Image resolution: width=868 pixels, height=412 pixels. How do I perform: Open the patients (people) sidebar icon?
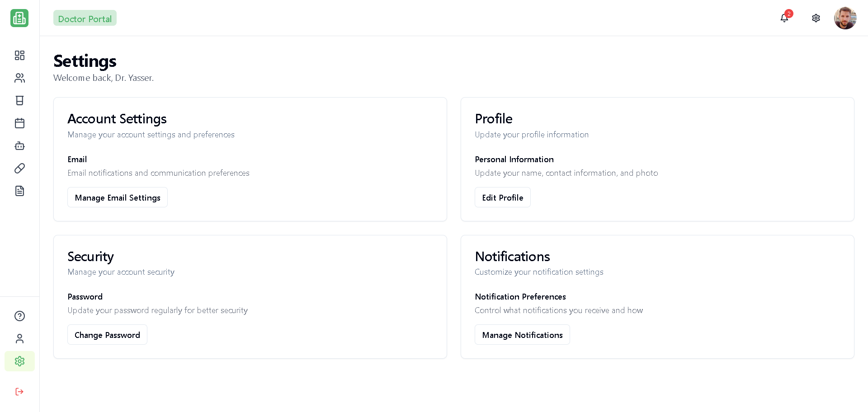19,78
